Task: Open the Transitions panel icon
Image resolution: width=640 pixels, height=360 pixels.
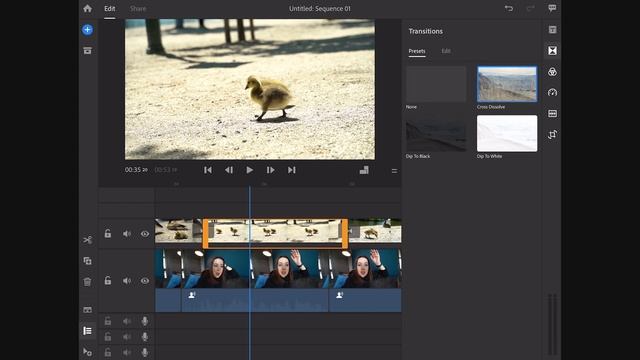Action: click(552, 51)
